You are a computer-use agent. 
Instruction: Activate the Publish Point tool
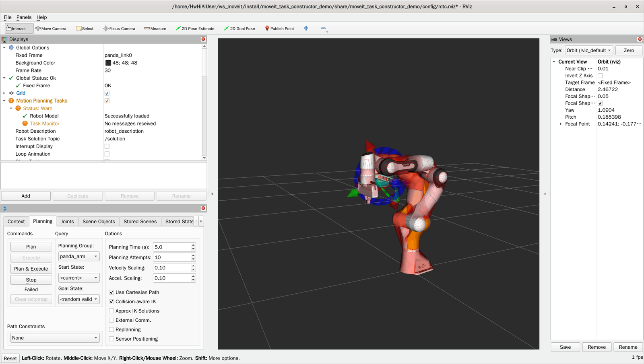coord(279,29)
